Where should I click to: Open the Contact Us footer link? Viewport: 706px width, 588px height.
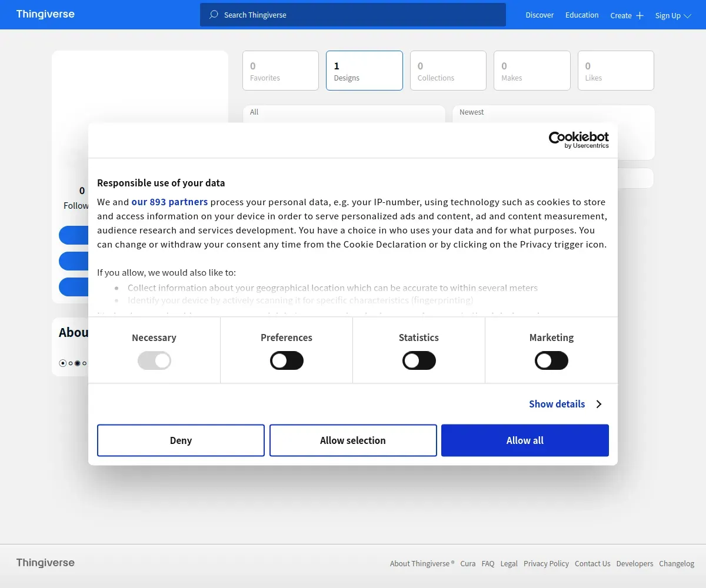[592, 563]
